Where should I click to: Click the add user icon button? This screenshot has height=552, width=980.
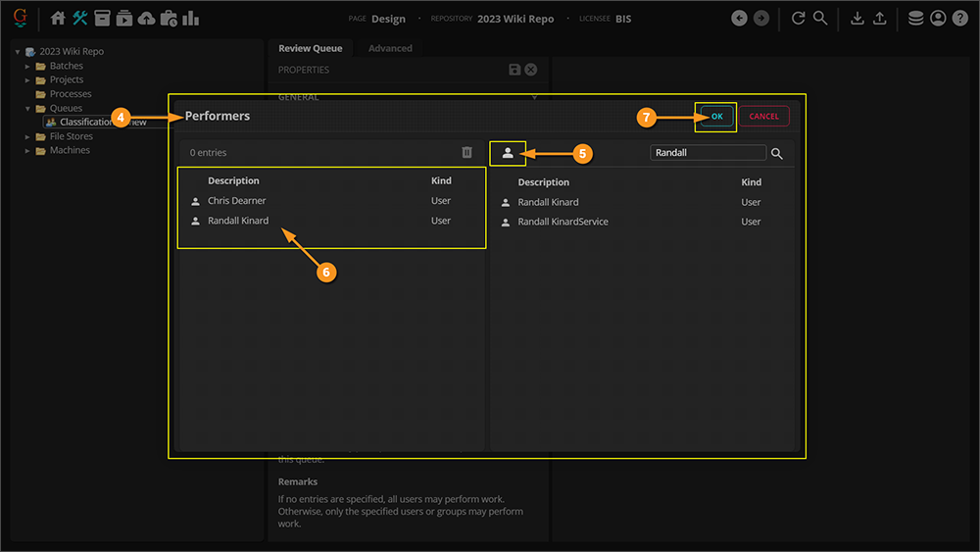[x=508, y=153]
